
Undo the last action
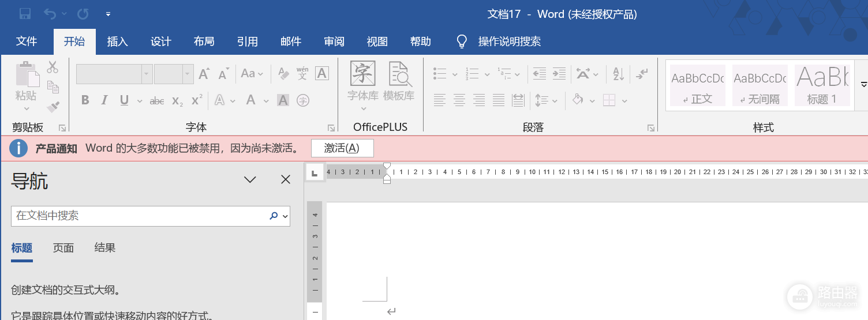pos(50,13)
